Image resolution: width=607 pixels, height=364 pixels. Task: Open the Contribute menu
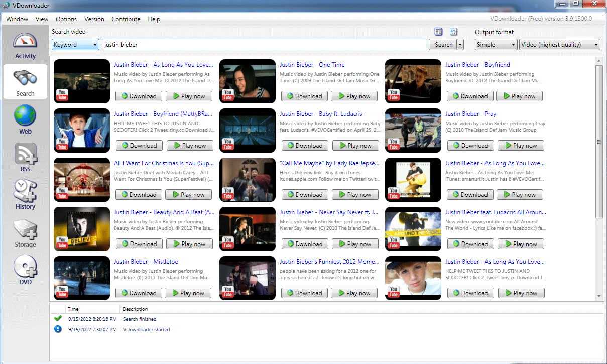coord(126,19)
